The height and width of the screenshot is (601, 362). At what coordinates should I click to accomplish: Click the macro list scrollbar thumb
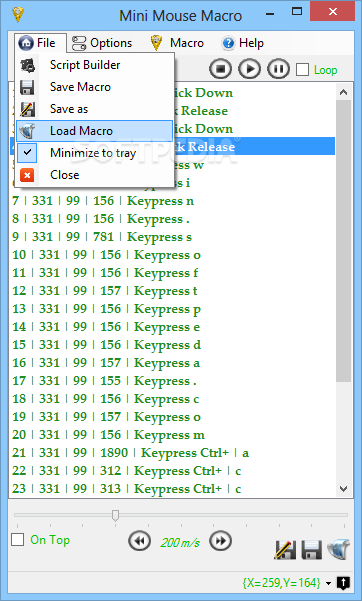coord(344,241)
